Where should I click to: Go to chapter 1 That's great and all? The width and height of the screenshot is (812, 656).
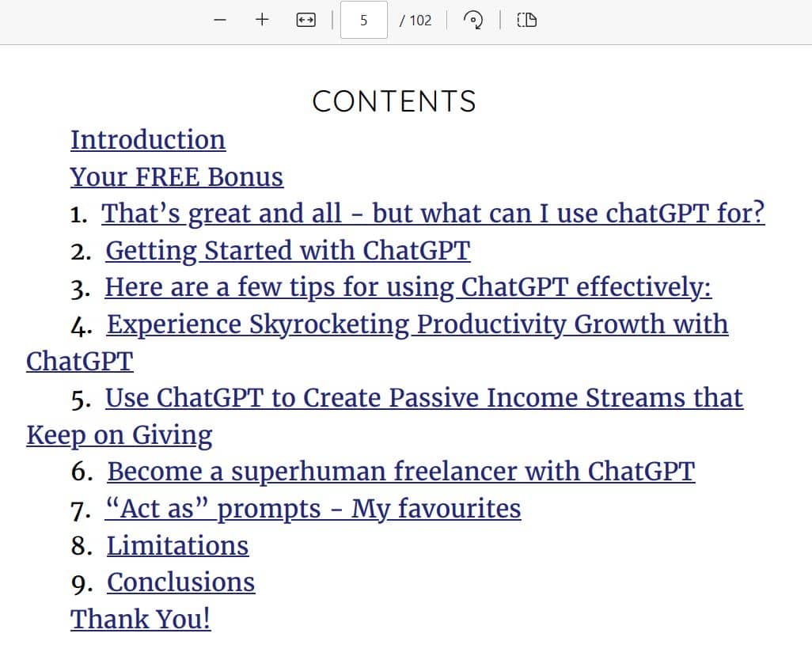433,214
